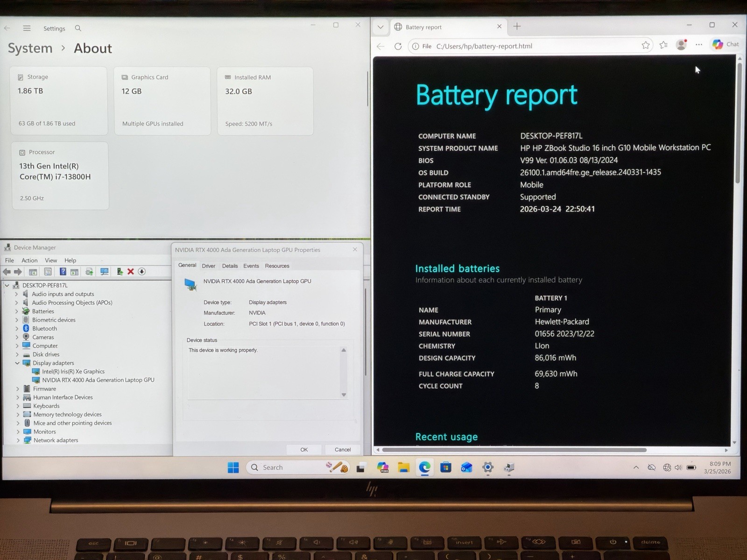Open new tab plus button in Edge
This screenshot has height=560, width=747.
point(517,27)
